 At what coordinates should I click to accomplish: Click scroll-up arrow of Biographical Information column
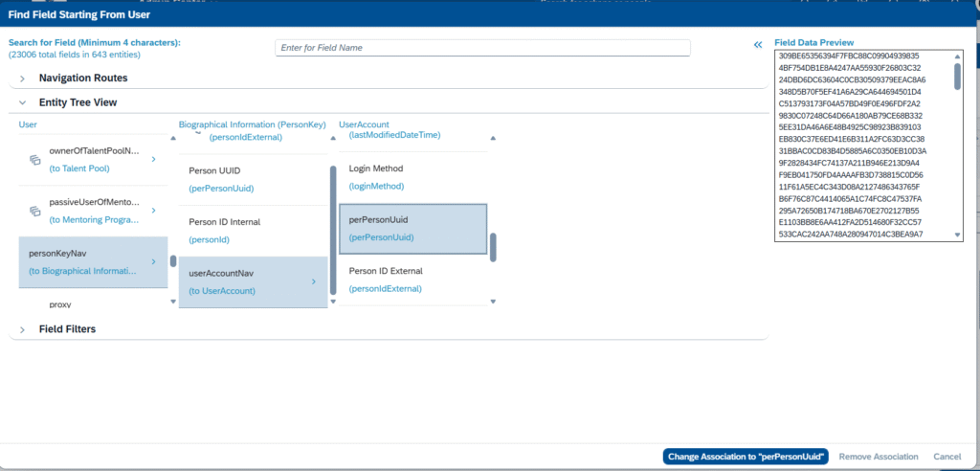point(333,139)
